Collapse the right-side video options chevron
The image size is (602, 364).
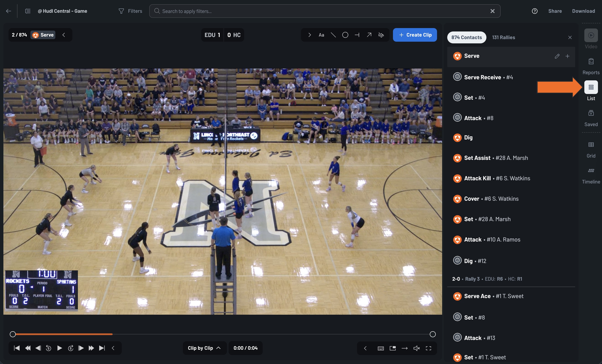click(365, 348)
